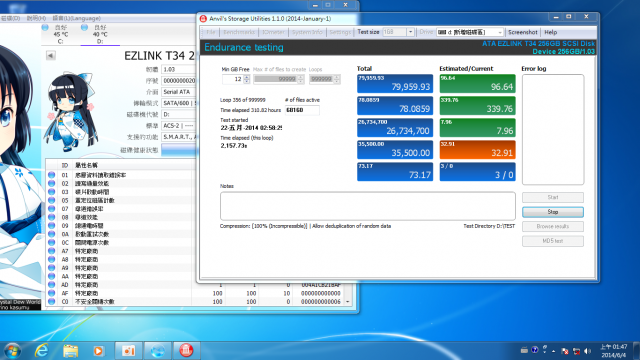Click the blue help icon in the tray
Image resolution: width=640 pixels, height=360 pixels.
pyautogui.click(x=535, y=350)
